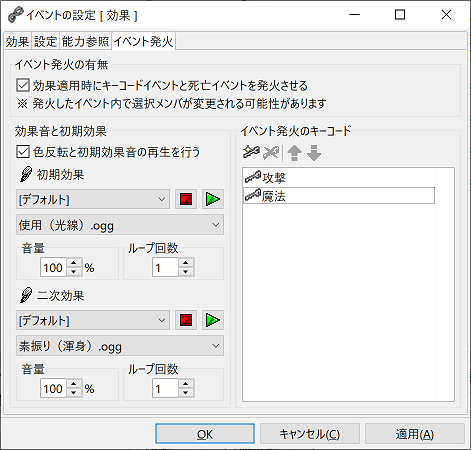Click the delete keycode icon

(x=271, y=153)
